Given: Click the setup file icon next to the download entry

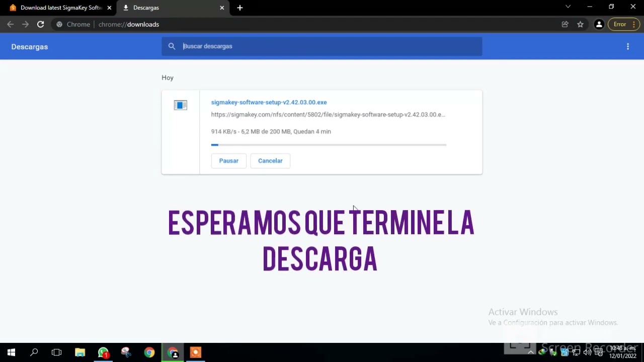Looking at the screenshot, I should pyautogui.click(x=180, y=105).
